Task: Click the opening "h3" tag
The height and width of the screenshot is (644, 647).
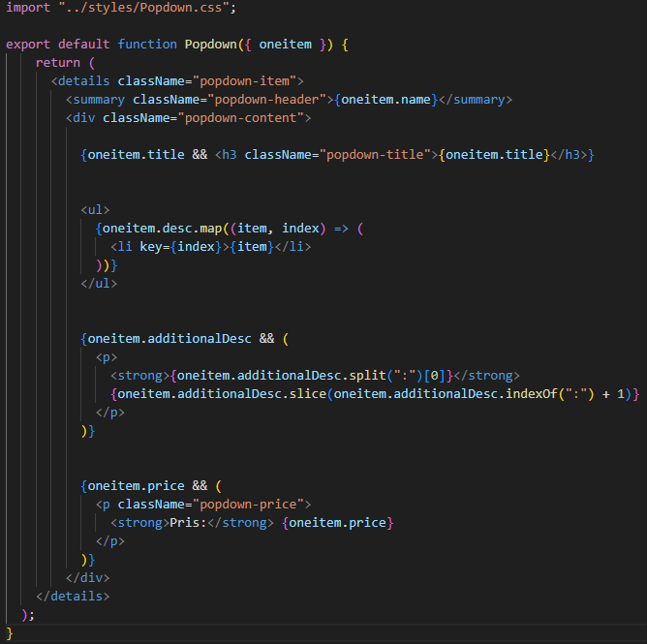Action: coord(226,155)
